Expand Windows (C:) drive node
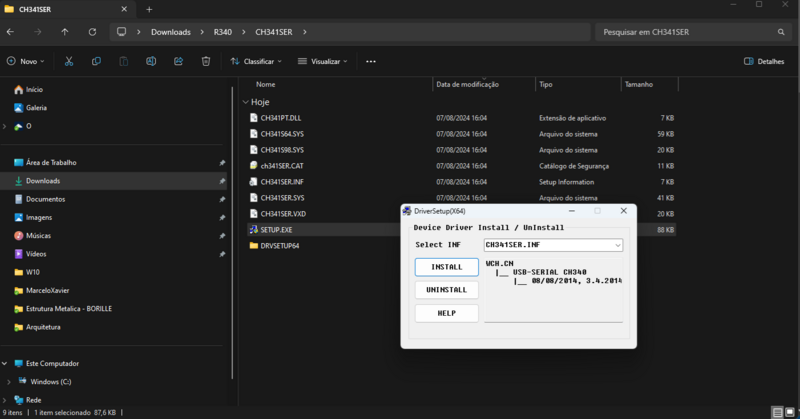Screen dimensions: 800x419 point(9,382)
